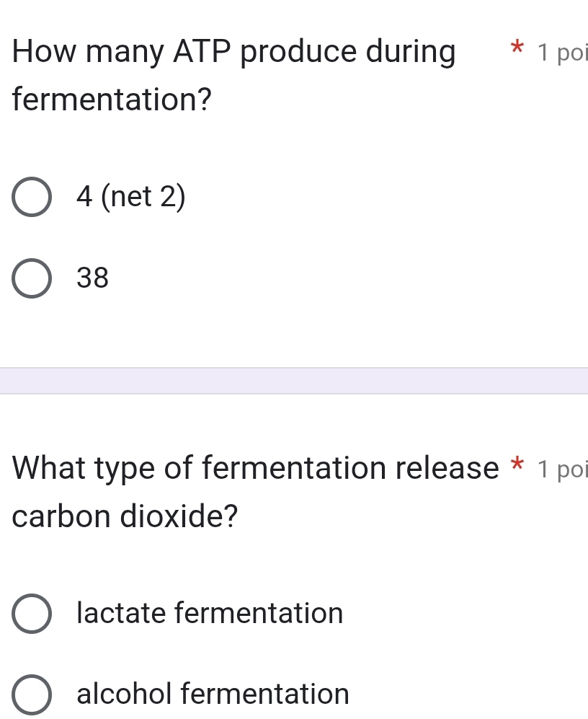
Task: Select "alcohol fermentation" as your answer
Action: click(x=213, y=694)
